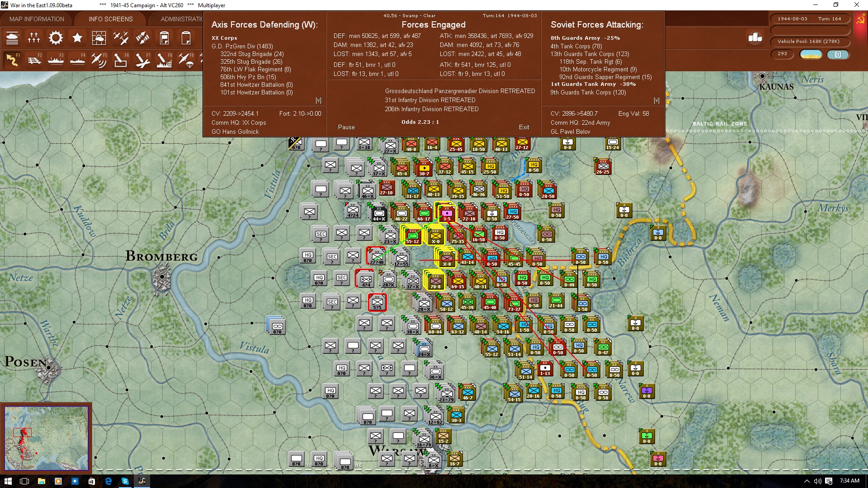Open the production gear icon
Image resolution: width=868 pixels, height=488 pixels.
coord(56,38)
